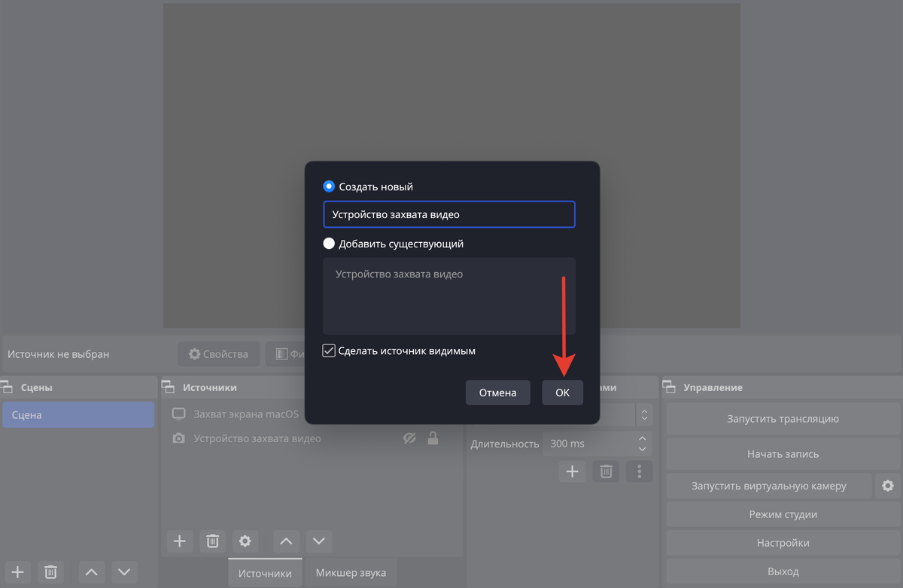Open the scene transition type dropdown

[x=643, y=414]
